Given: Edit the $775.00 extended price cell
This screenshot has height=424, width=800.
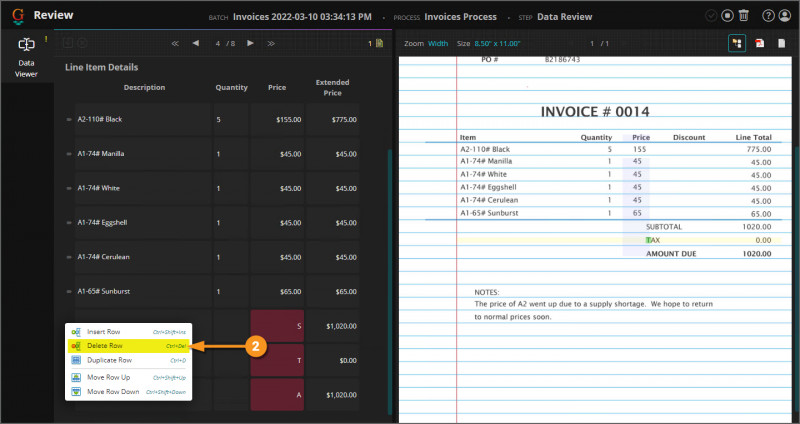Looking at the screenshot, I should (333, 119).
